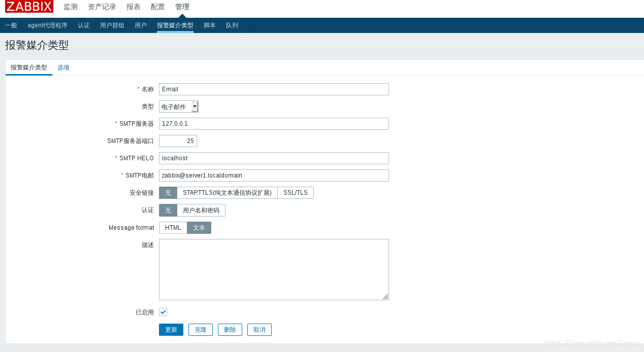Go to 用户群组 submenu
Screen dimensions: 644x352
pyautogui.click(x=112, y=25)
